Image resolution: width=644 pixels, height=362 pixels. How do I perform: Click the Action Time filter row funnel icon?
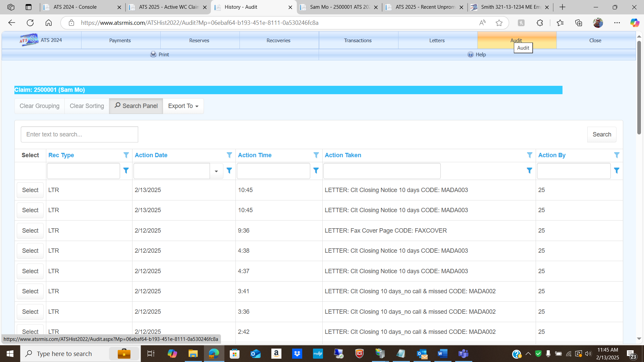[316, 171]
